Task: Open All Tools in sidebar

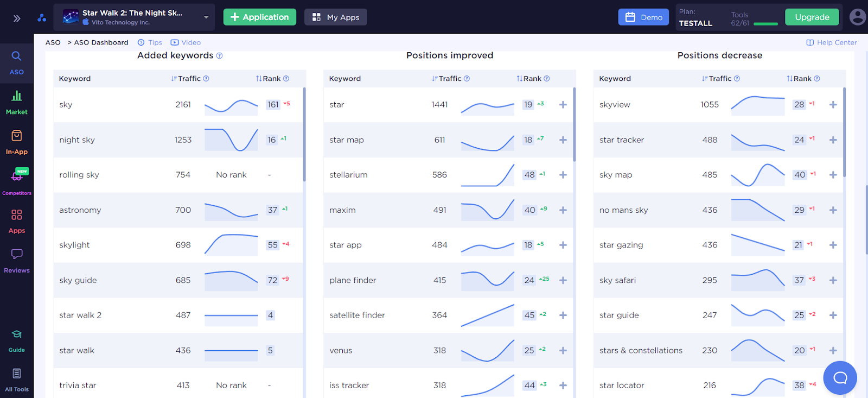Action: tap(17, 380)
